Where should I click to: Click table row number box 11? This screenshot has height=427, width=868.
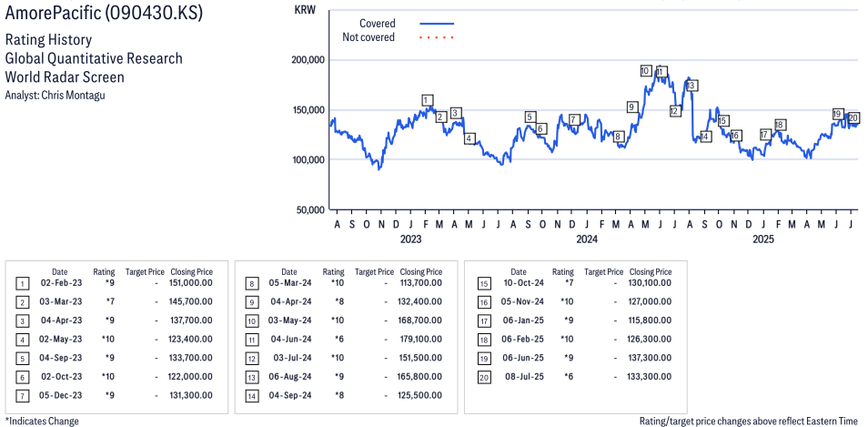click(x=251, y=340)
